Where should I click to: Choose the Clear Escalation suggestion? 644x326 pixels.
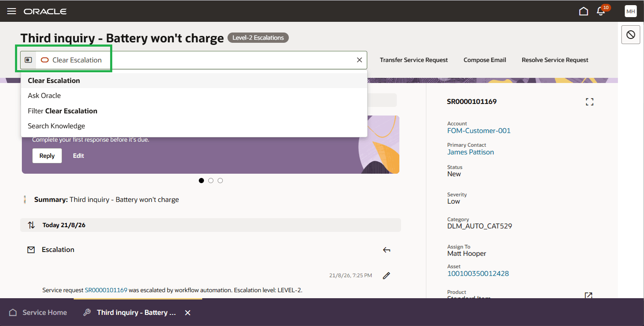tap(194, 80)
